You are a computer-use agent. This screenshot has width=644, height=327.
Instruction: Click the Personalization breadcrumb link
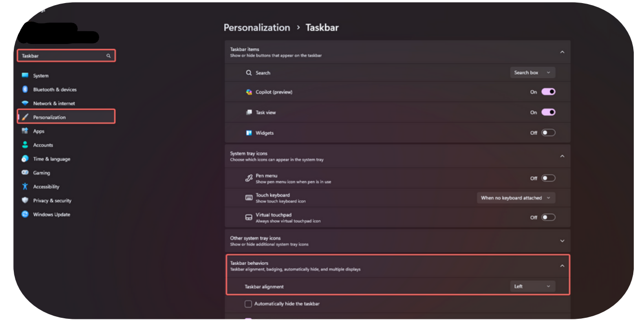pos(257,28)
